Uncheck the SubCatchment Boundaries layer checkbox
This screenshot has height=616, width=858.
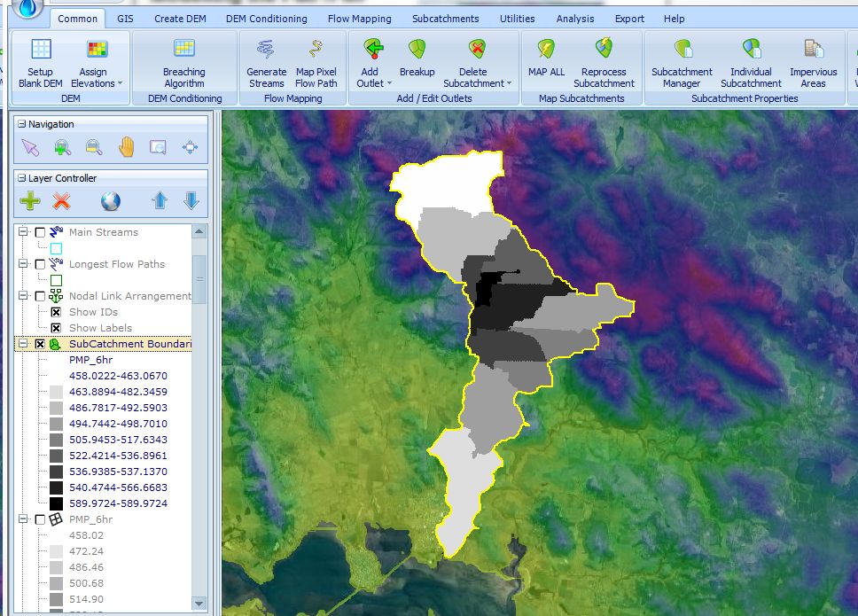[40, 344]
